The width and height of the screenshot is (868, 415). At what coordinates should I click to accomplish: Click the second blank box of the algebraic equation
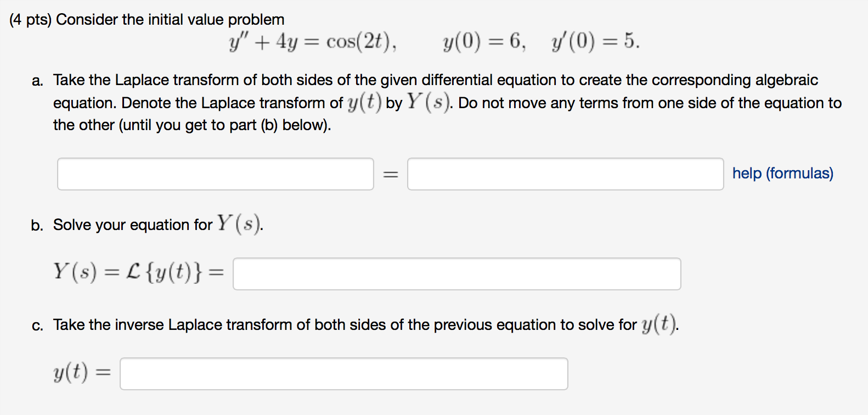coord(565,173)
